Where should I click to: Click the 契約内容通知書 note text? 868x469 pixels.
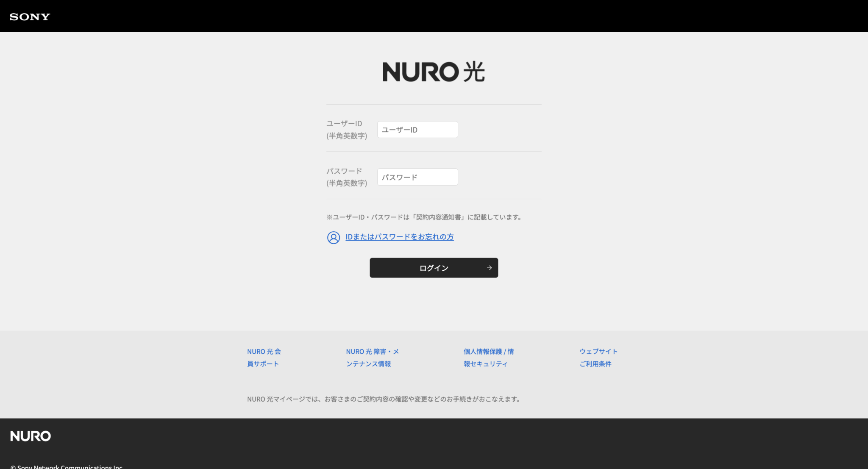click(x=424, y=217)
